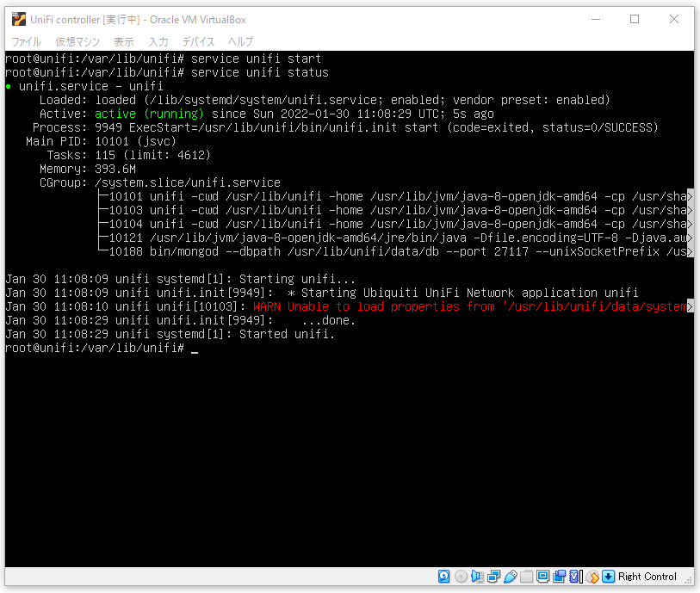Screen dimensions: 700x593
Task: Open the 仮想マシン menu
Action: [77, 42]
